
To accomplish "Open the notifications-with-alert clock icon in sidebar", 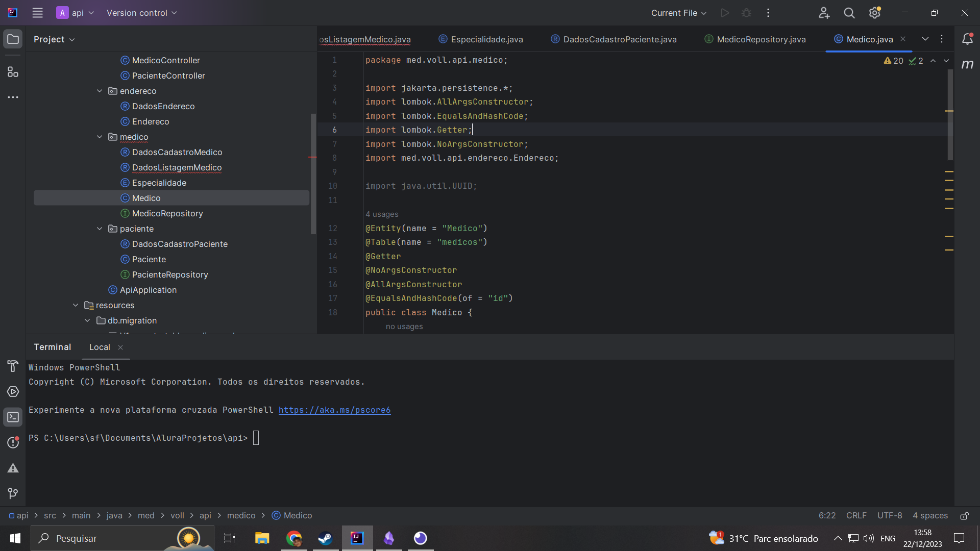I will tap(13, 442).
